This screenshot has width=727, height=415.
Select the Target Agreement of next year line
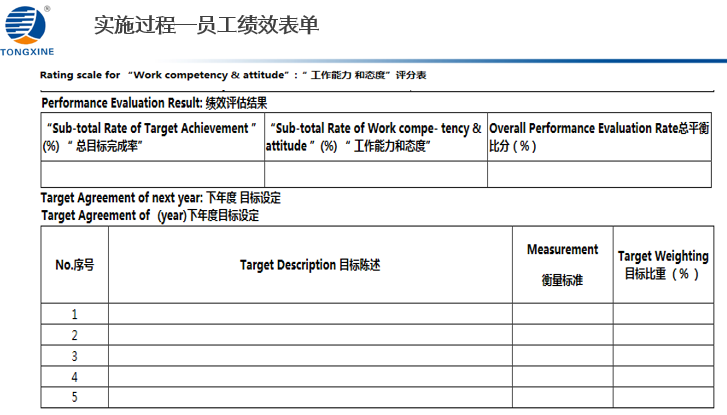point(160,198)
